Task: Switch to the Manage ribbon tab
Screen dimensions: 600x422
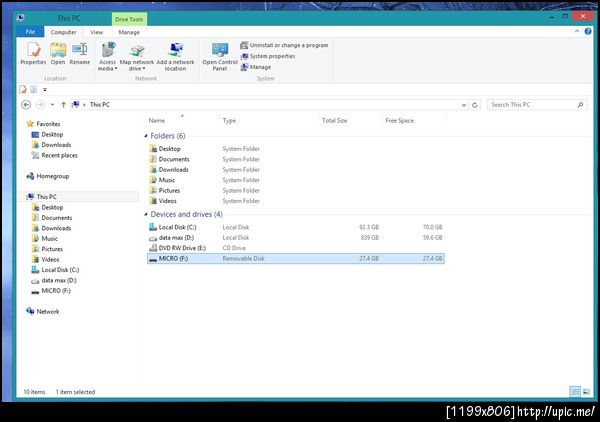Action: coord(129,32)
